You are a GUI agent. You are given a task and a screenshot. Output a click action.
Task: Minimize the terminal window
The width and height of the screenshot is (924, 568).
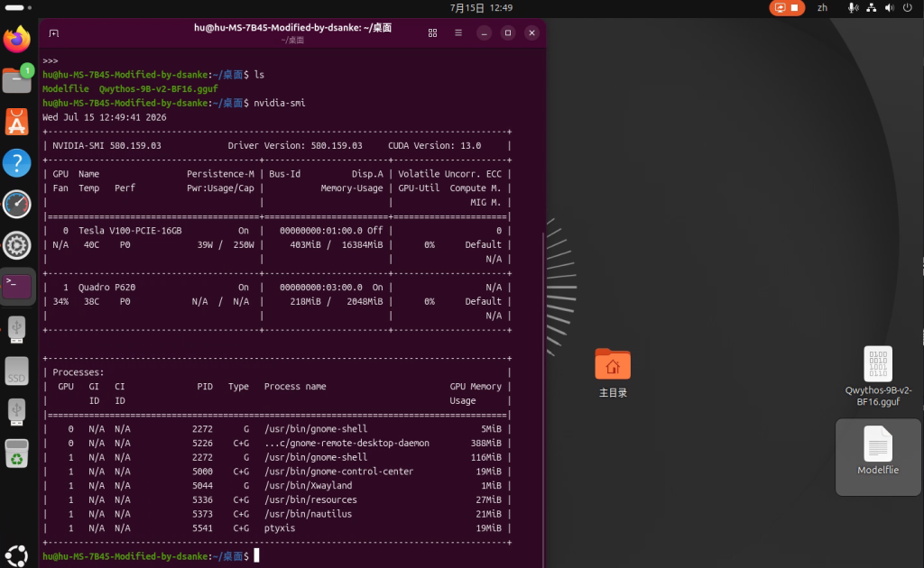click(x=484, y=33)
